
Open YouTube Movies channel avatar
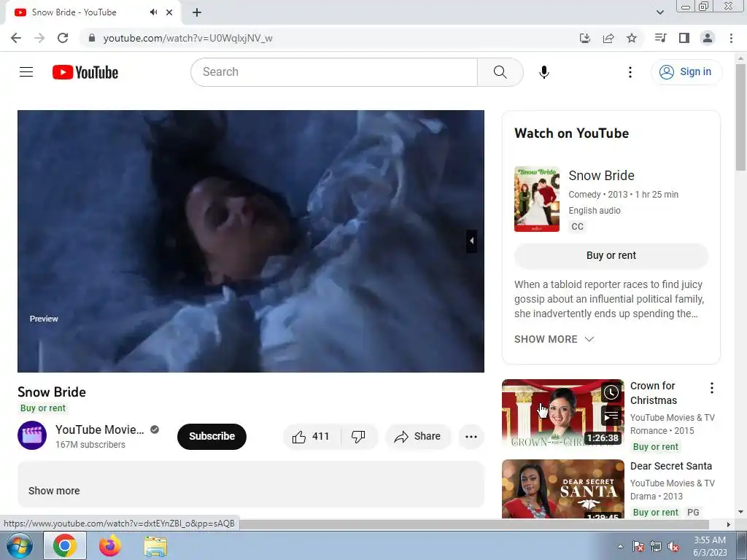click(32, 435)
